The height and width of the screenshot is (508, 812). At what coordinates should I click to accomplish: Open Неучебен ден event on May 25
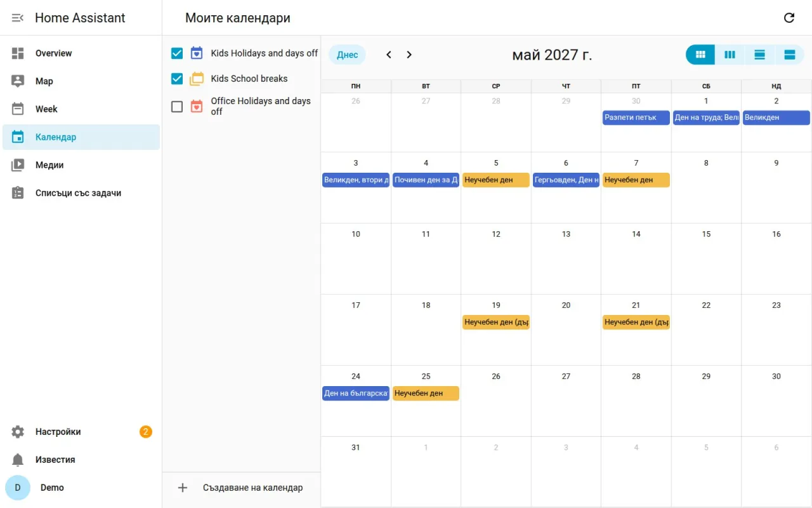(x=426, y=394)
